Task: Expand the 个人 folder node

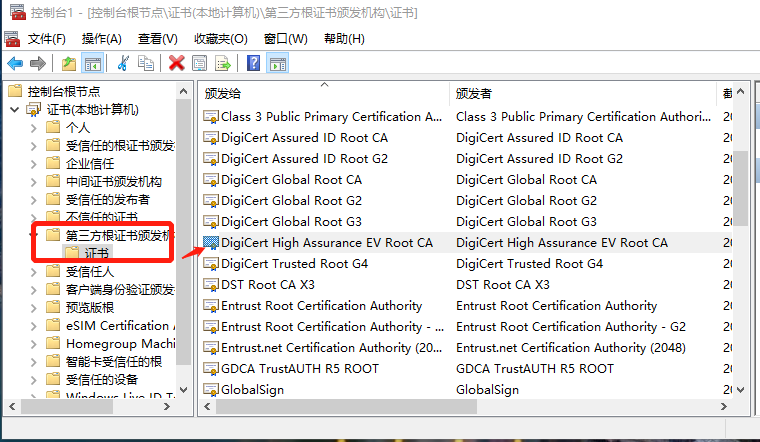Action: (35, 128)
